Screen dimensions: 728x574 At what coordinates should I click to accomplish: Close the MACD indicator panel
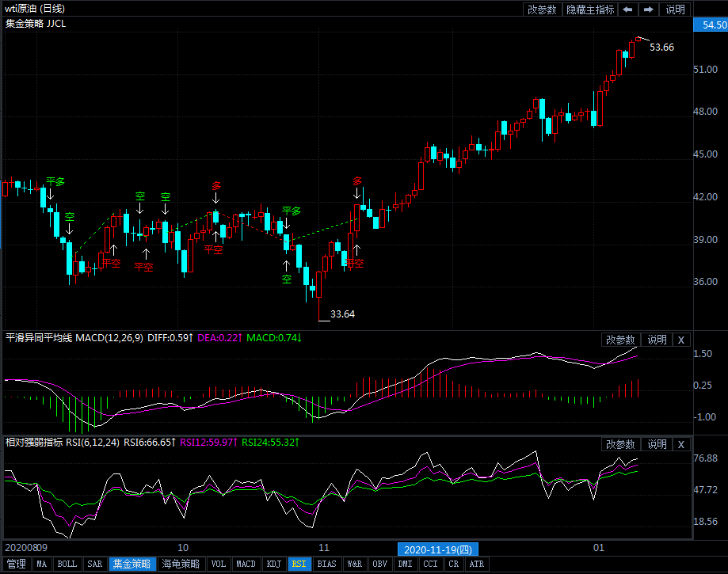click(681, 340)
